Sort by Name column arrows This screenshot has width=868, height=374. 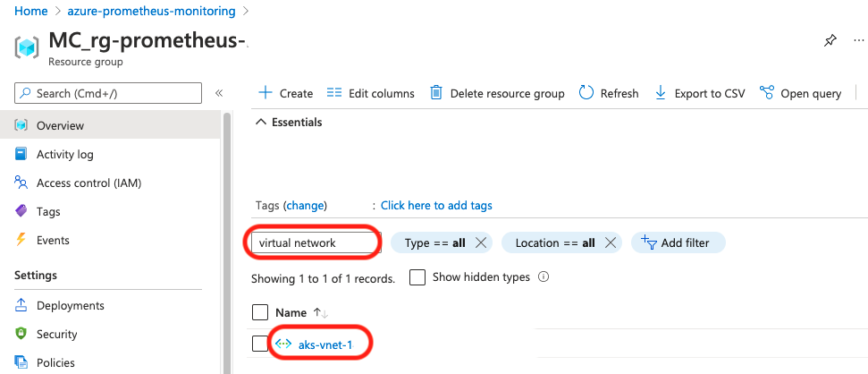321,312
